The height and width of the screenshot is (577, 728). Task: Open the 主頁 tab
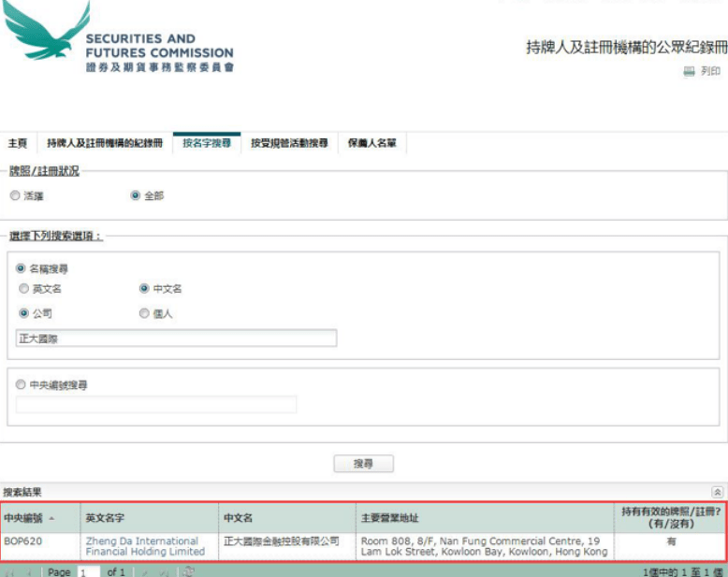tap(18, 143)
